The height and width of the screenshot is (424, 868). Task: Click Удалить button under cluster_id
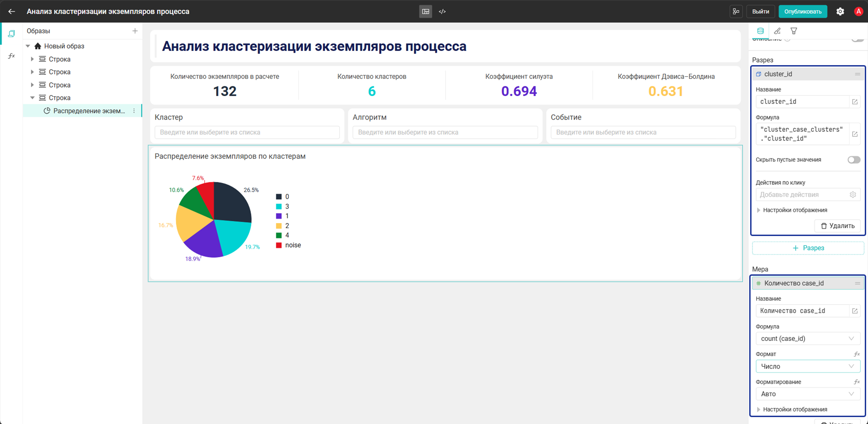[837, 226]
